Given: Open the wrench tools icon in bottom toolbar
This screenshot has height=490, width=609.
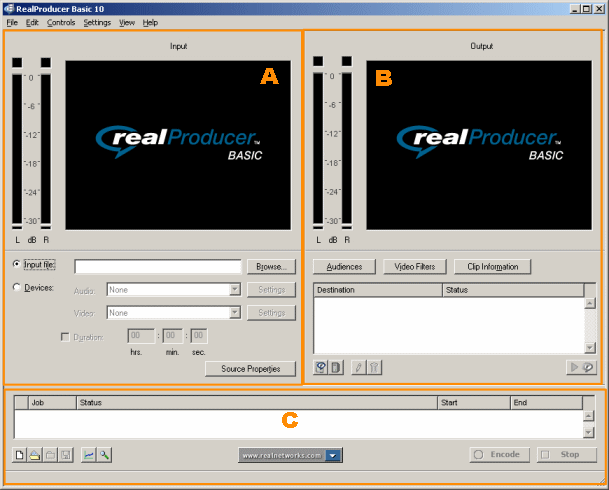Looking at the screenshot, I should [x=103, y=455].
